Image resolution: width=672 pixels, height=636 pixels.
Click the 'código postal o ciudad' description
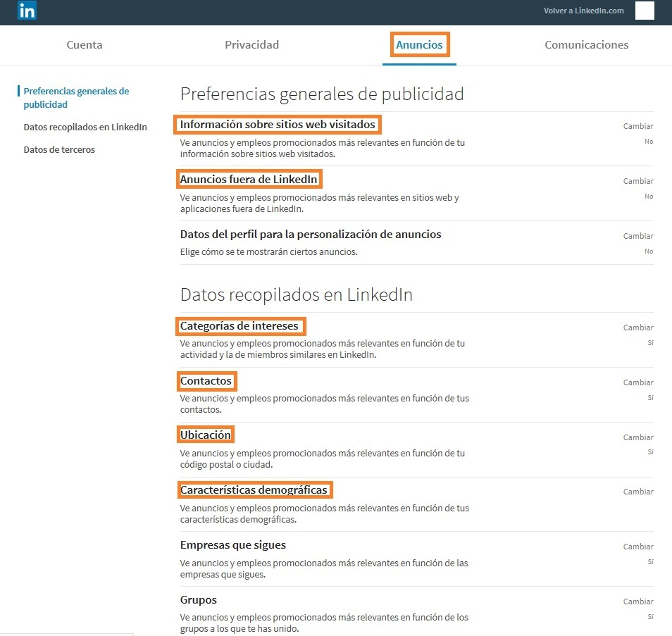[x=226, y=465]
